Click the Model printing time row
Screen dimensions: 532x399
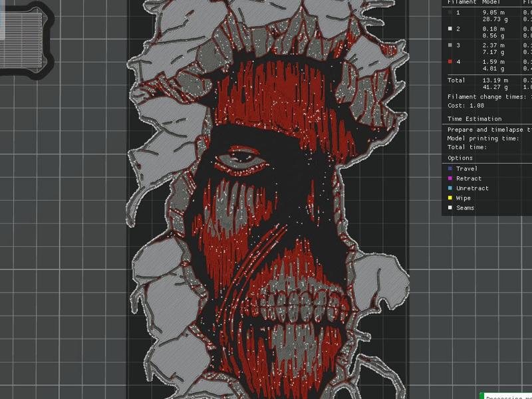[483, 138]
